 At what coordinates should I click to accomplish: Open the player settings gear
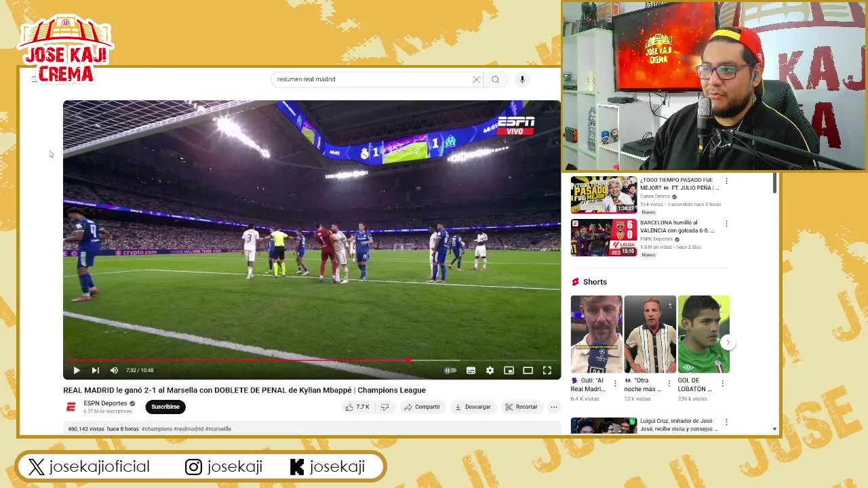[490, 370]
